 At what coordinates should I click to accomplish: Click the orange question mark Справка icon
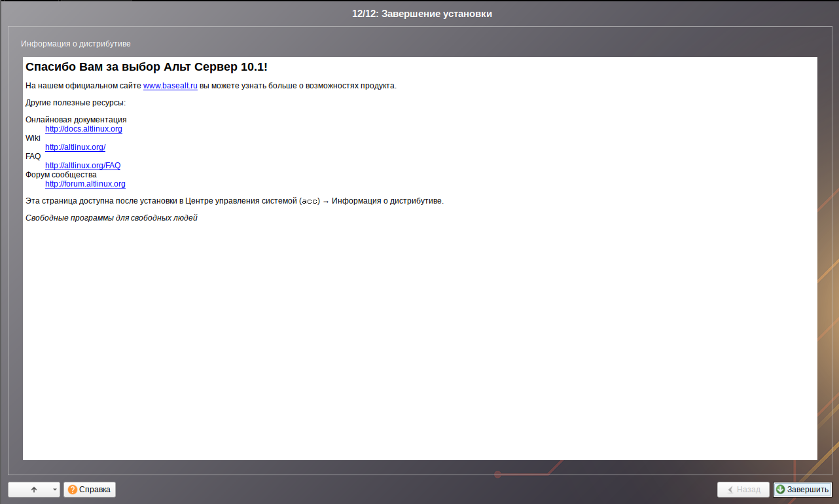[x=72, y=490]
